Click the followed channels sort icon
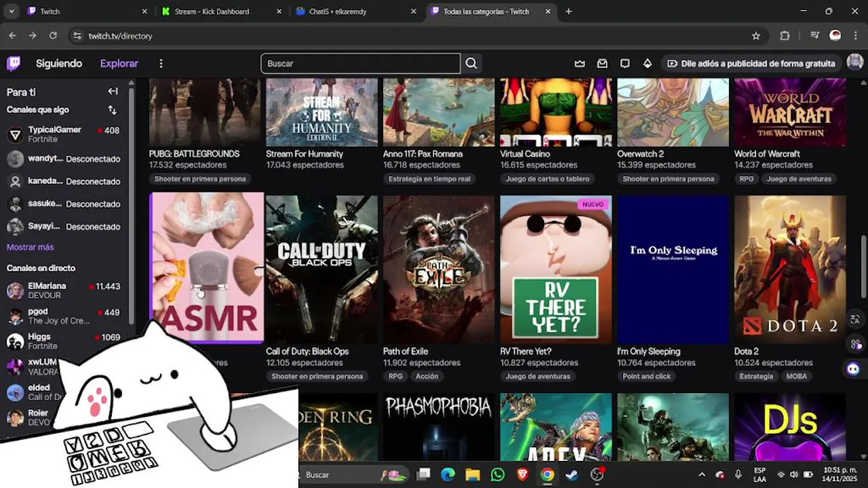Viewport: 868px width, 488px height. (x=112, y=110)
